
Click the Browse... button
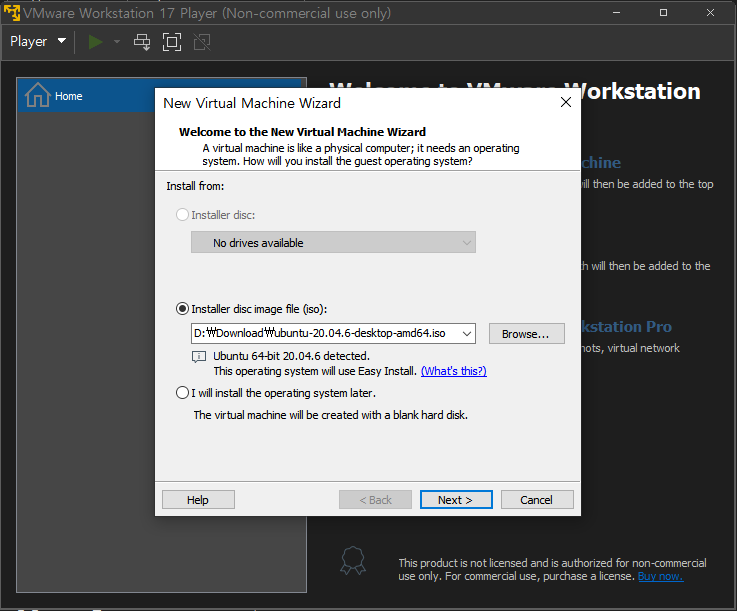pos(526,334)
